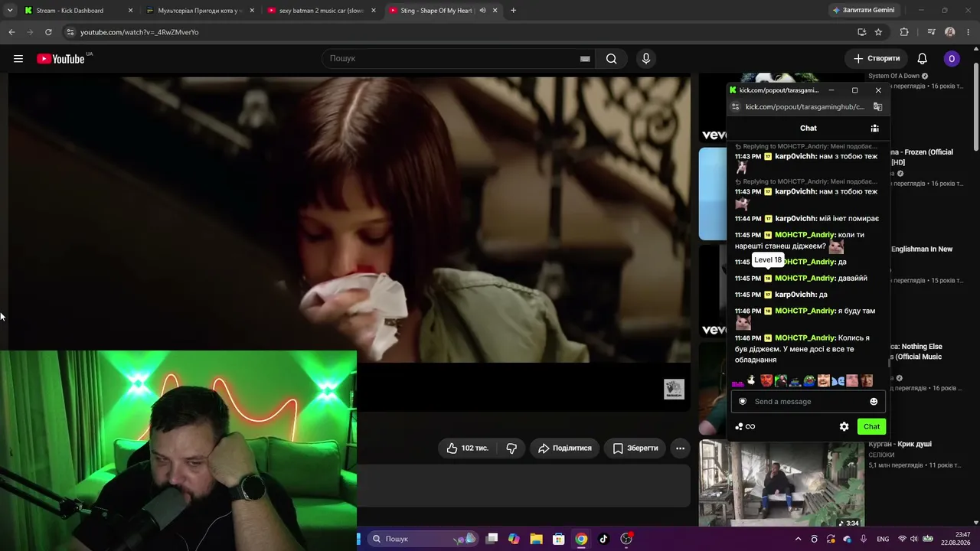This screenshot has width=980, height=551.
Task: Focus the Windows taskbar Пошук search box
Action: (x=423, y=539)
